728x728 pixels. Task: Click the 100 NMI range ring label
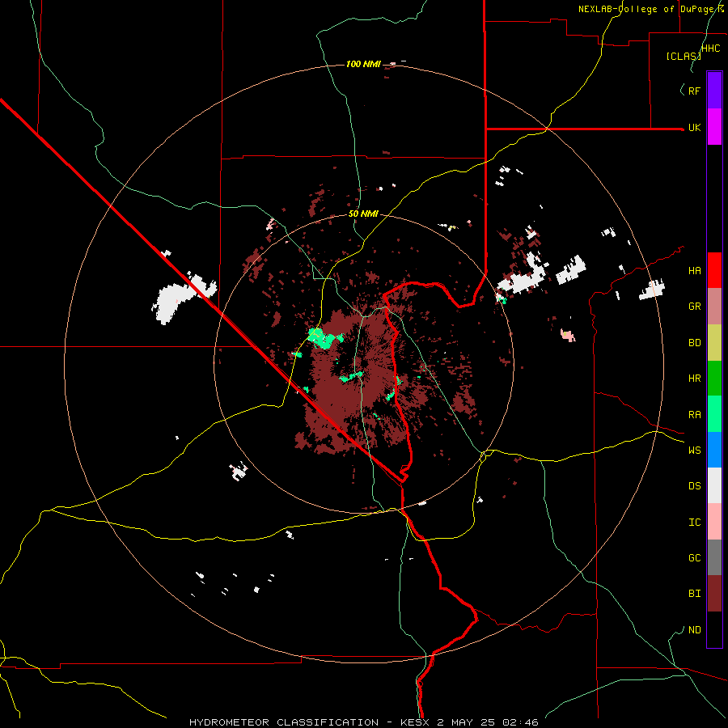pos(363,64)
